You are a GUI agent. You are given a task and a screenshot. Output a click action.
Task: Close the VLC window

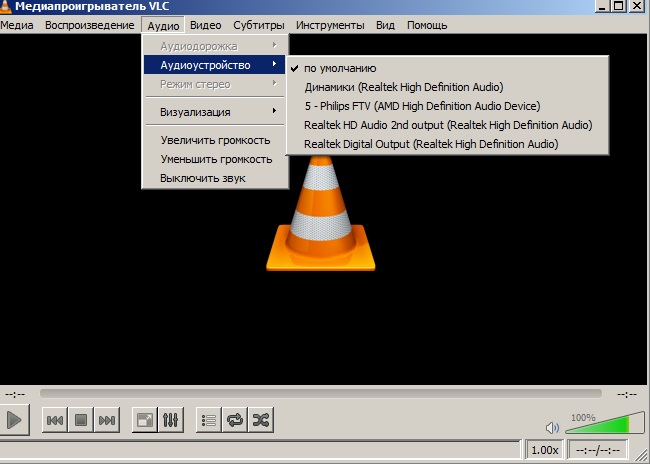click(x=637, y=5)
